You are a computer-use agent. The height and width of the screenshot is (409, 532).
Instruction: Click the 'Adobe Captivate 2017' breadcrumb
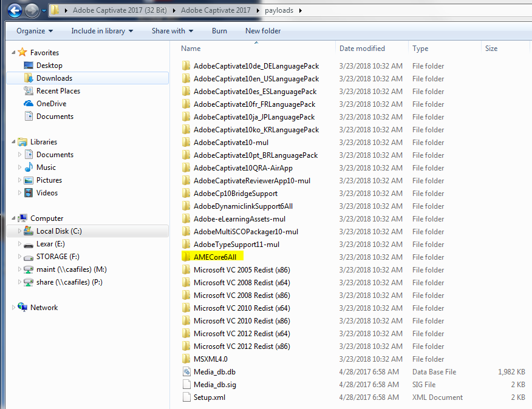tap(216, 10)
